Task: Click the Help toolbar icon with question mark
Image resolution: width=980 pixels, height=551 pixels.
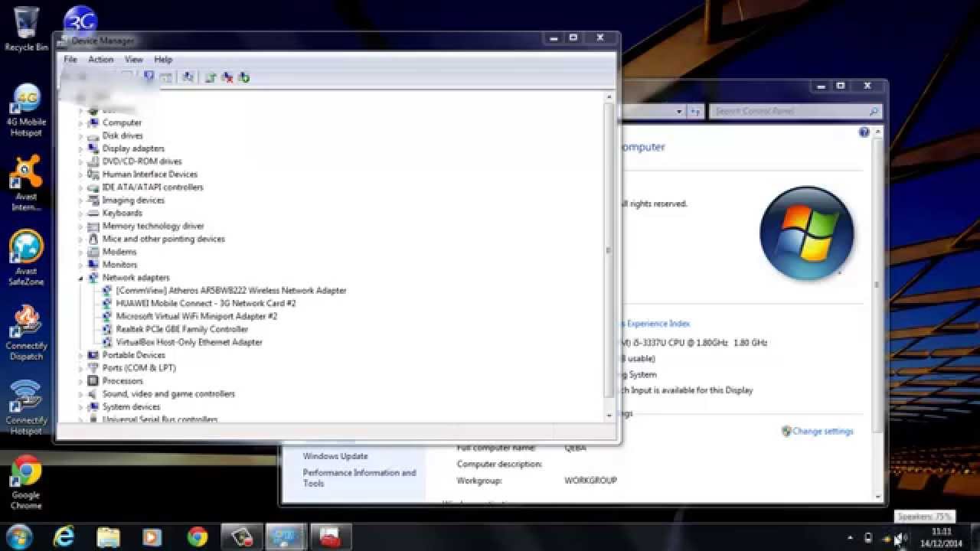Action: tap(149, 77)
